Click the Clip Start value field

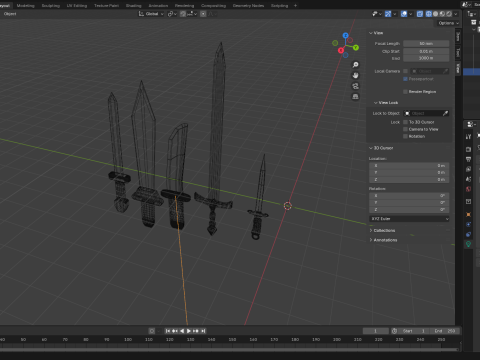[426, 51]
